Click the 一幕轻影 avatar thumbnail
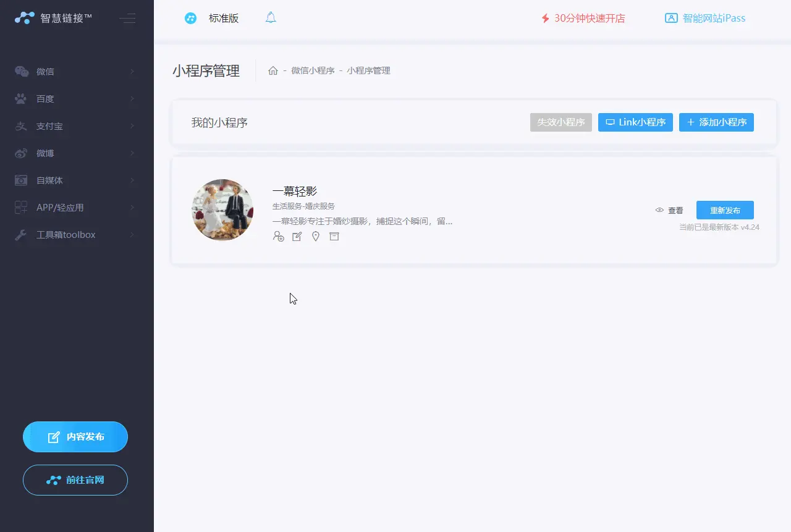This screenshot has width=791, height=532. [222, 209]
